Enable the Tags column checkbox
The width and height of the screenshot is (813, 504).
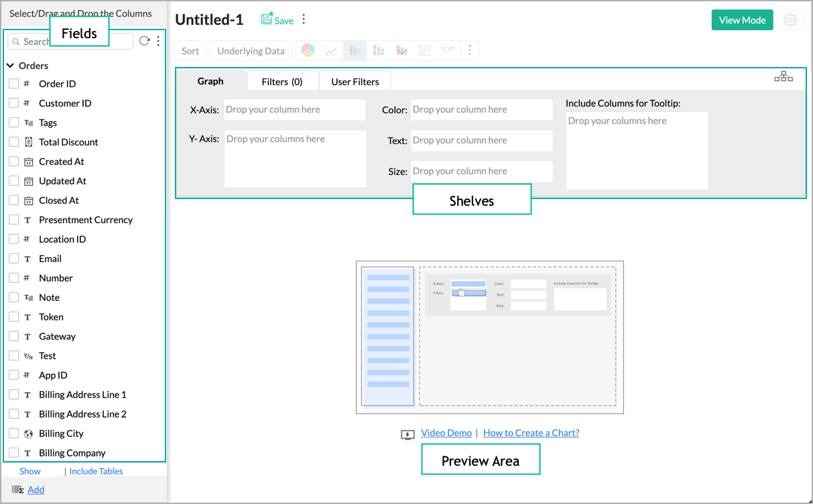(x=13, y=122)
